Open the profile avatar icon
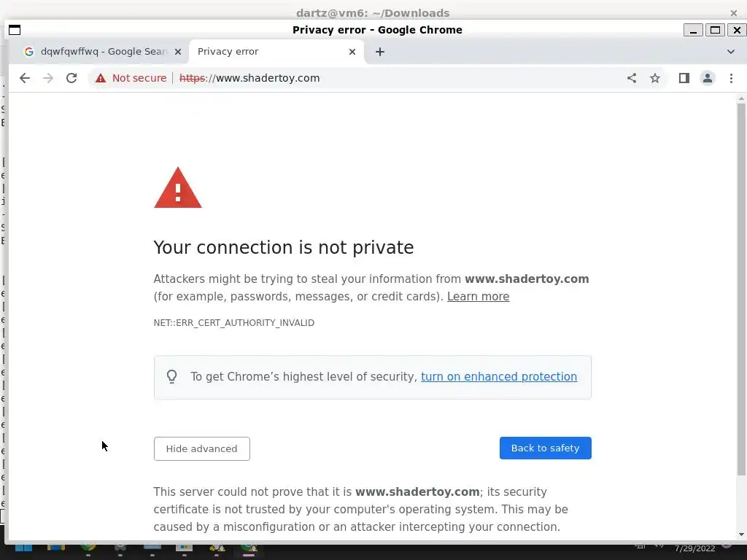 (708, 78)
